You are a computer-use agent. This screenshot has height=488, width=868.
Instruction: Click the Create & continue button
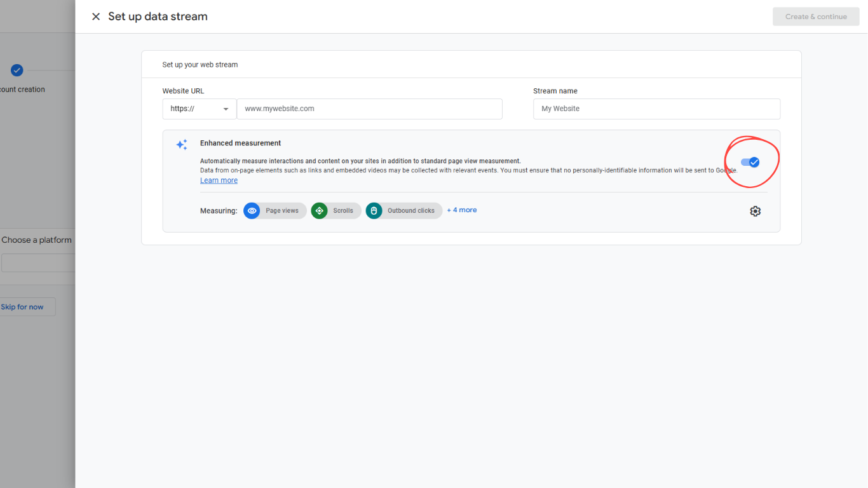(816, 16)
